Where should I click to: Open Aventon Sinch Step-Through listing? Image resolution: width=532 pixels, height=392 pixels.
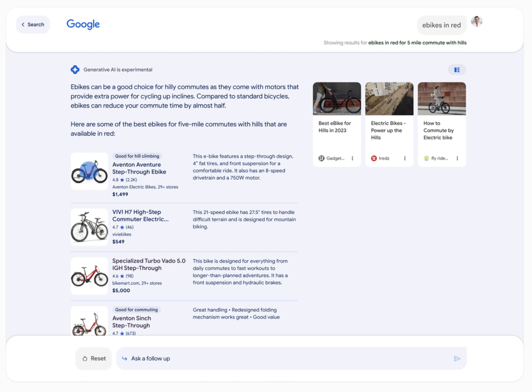(132, 322)
